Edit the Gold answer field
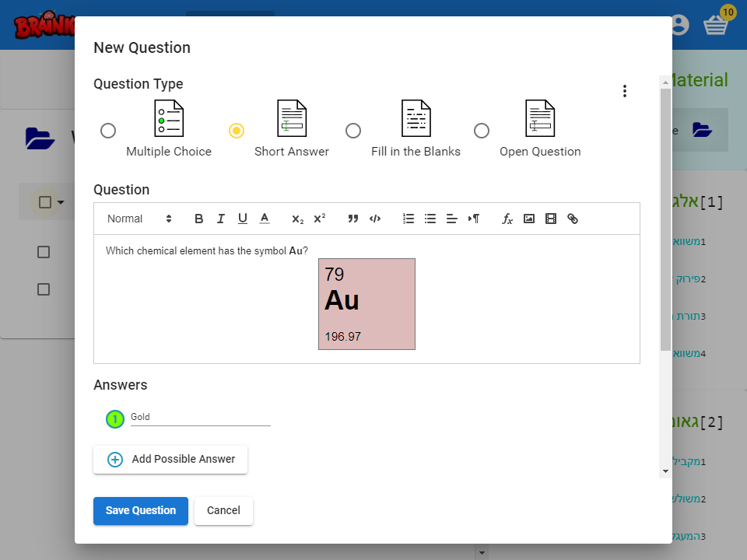This screenshot has width=747, height=560. pyautogui.click(x=200, y=417)
